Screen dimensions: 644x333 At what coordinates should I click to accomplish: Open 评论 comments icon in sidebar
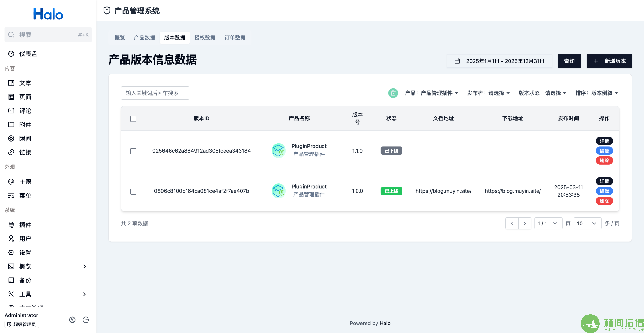click(11, 111)
